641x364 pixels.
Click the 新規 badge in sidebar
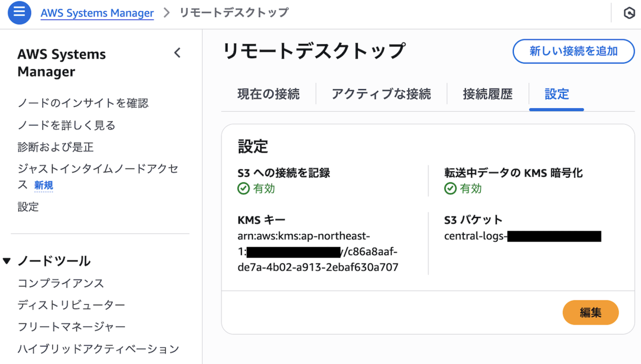(x=44, y=185)
